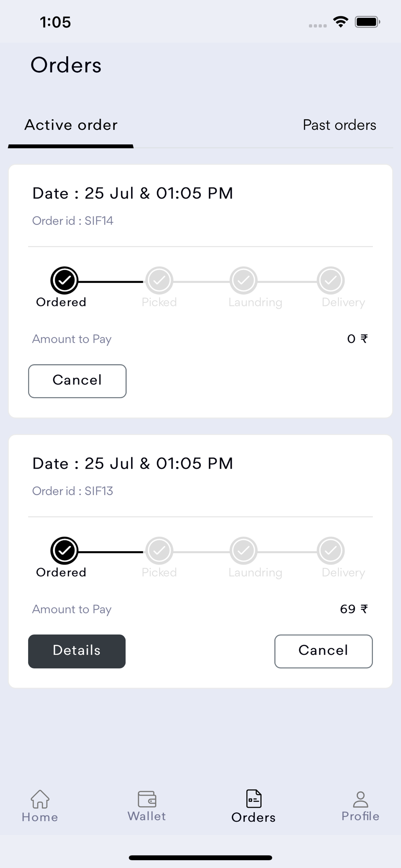
Task: Tap the Orders document icon
Action: point(253,799)
